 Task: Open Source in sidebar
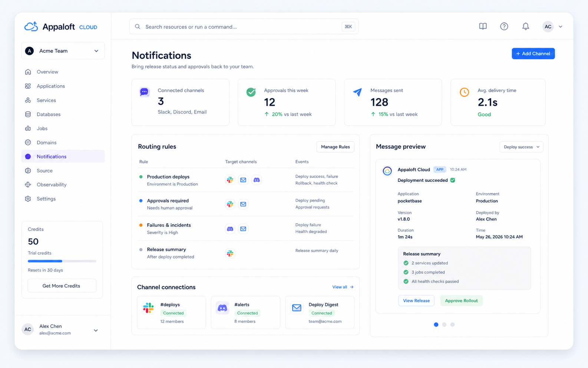(x=63, y=171)
